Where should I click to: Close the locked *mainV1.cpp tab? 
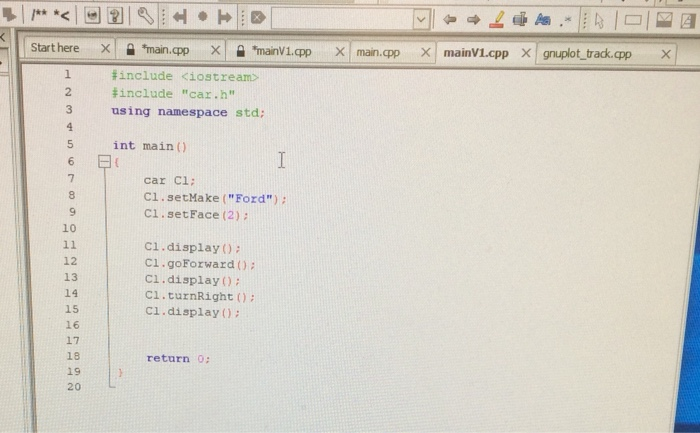click(340, 52)
